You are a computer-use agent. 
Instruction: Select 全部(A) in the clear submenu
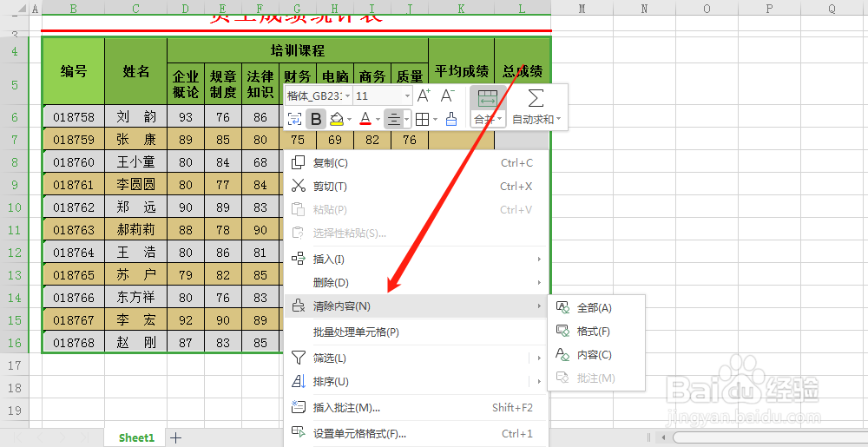coord(596,308)
